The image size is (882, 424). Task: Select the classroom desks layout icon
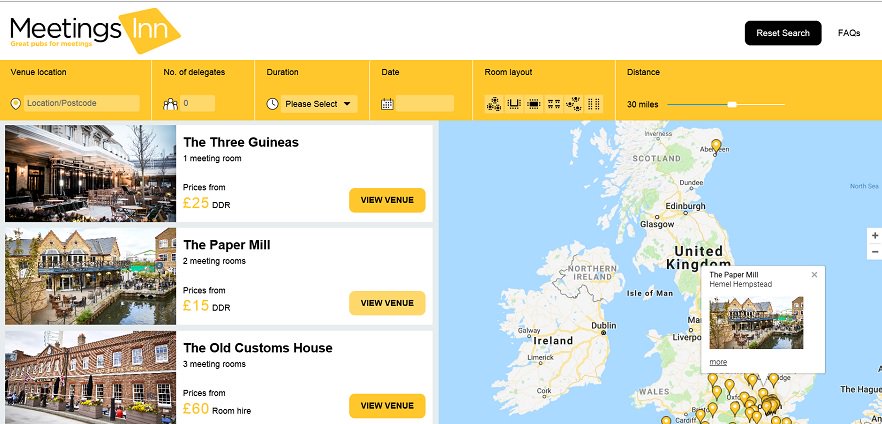point(554,104)
